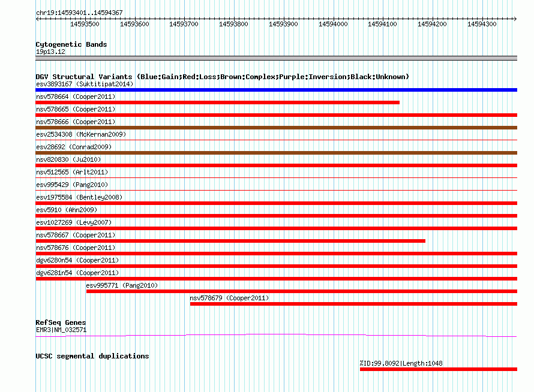The image size is (534, 392).
Task: Click the esv1027269 (Levy2007) label
Action: coord(74,222)
